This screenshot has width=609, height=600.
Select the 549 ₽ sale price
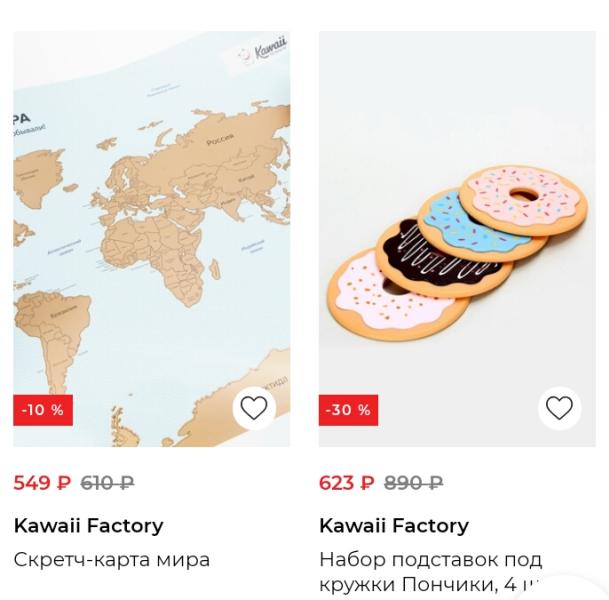point(43,483)
